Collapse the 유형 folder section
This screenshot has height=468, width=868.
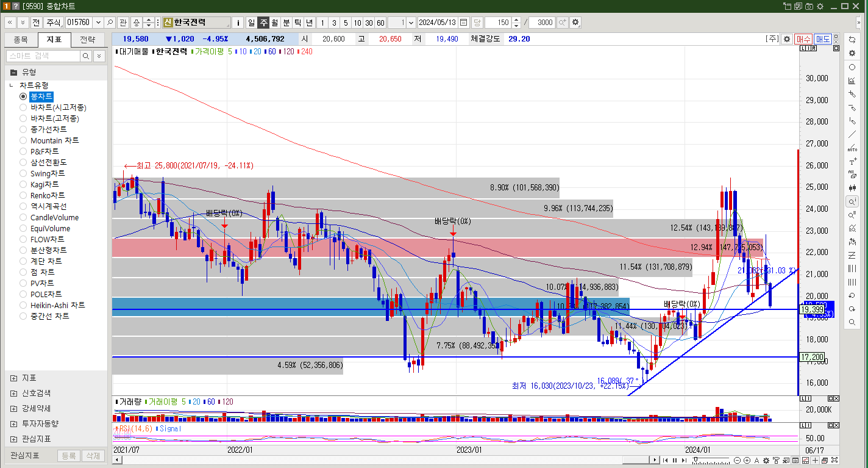pyautogui.click(x=13, y=72)
